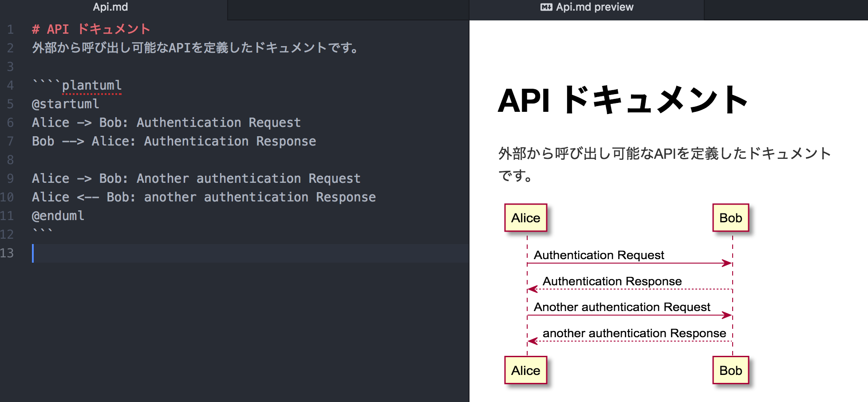Place cursor on empty editor line 13

(x=250, y=253)
